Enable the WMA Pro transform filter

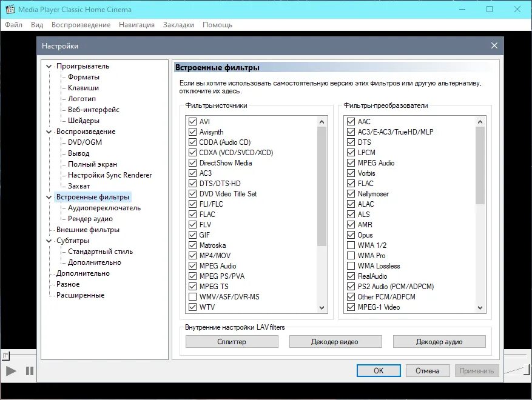(x=351, y=255)
